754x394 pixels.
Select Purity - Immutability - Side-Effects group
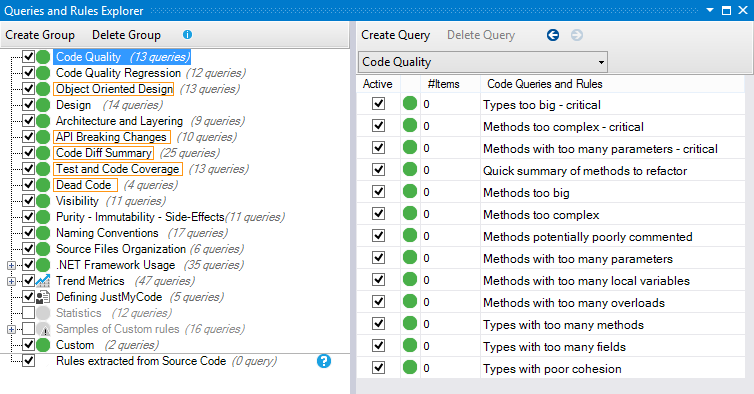click(140, 217)
